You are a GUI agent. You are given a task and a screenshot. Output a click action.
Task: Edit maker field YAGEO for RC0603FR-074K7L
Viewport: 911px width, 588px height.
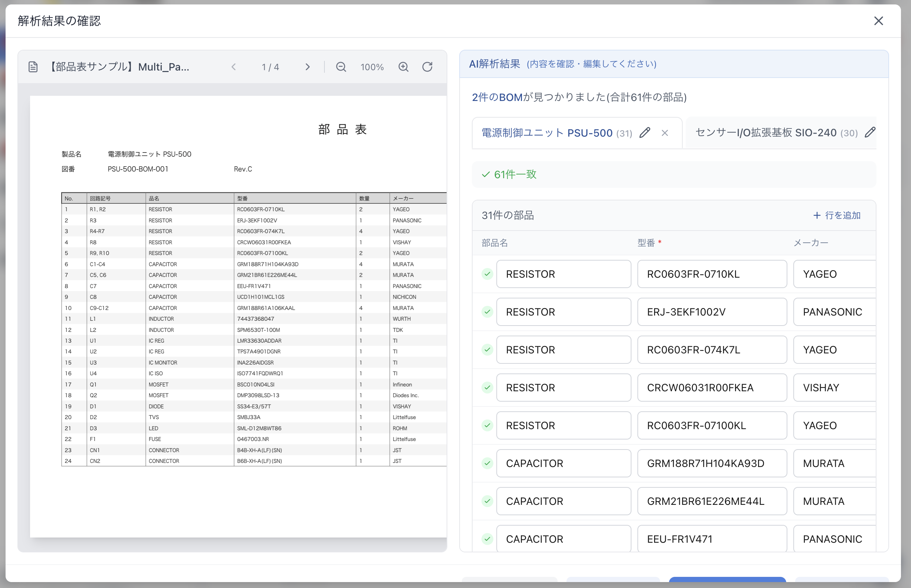click(x=835, y=349)
